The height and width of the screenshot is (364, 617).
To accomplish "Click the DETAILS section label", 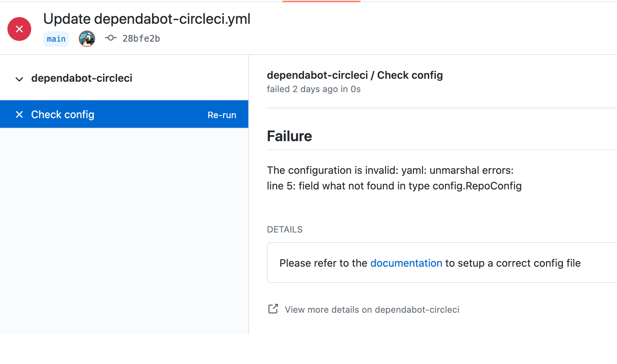I will click(x=285, y=230).
